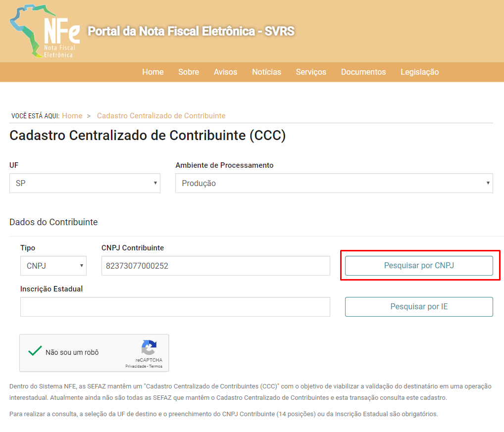The image size is (504, 432).
Task: Toggle the 'Não sou um robô' checkbox
Action: coord(35,351)
